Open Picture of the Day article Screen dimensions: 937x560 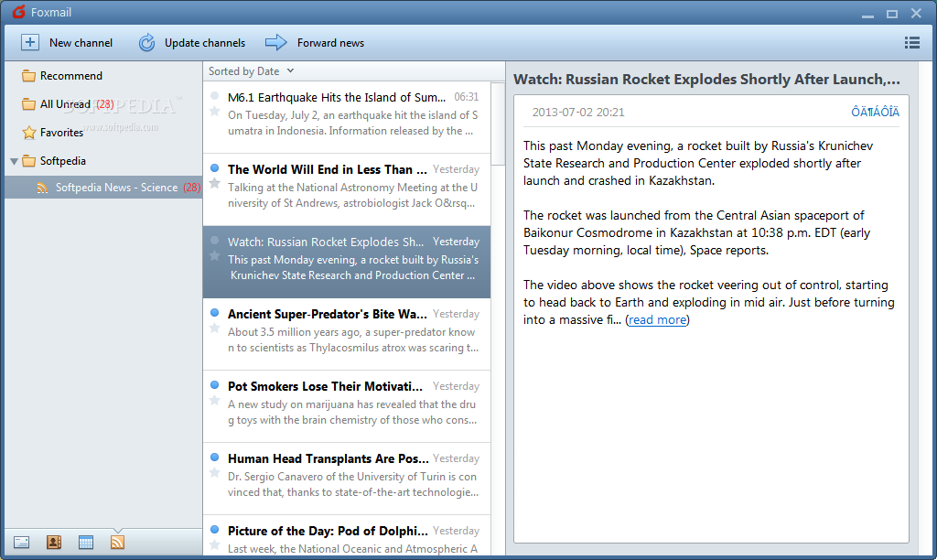point(347,536)
